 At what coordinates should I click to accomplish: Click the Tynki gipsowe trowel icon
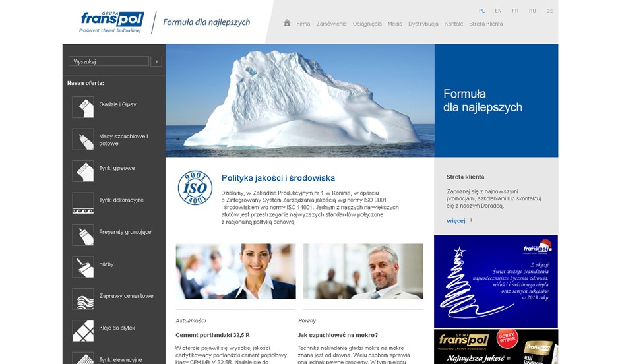83,171
